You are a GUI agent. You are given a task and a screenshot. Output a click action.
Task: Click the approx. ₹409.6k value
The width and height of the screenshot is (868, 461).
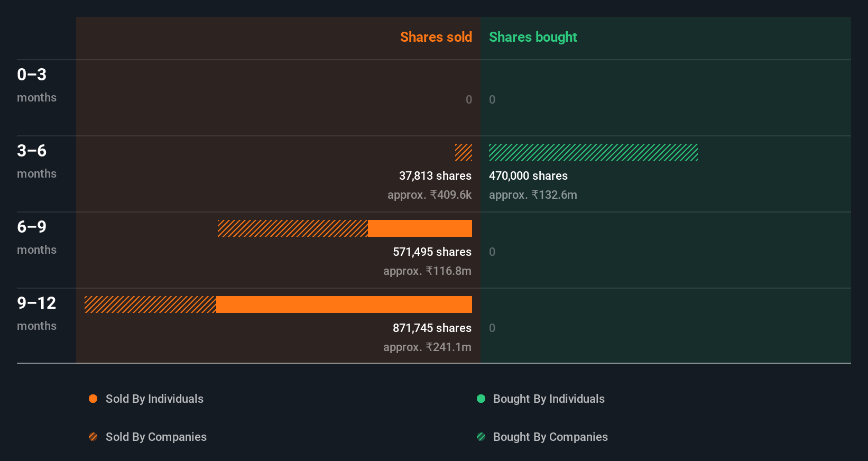click(x=429, y=195)
